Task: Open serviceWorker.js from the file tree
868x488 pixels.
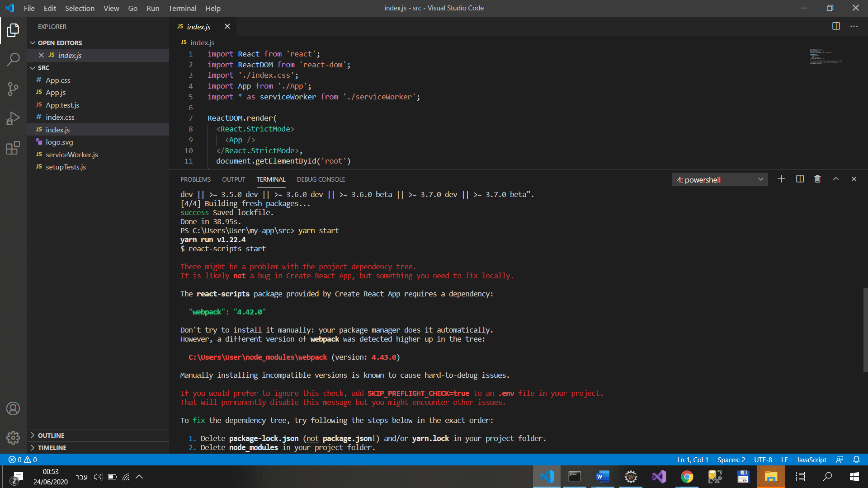Action: point(71,155)
